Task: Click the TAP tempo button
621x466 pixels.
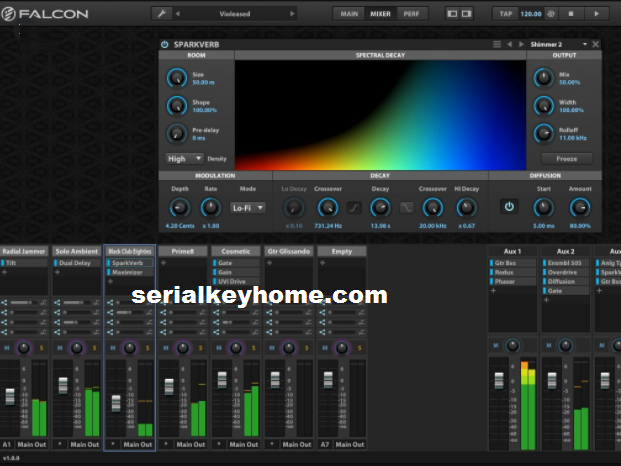Action: (506, 14)
